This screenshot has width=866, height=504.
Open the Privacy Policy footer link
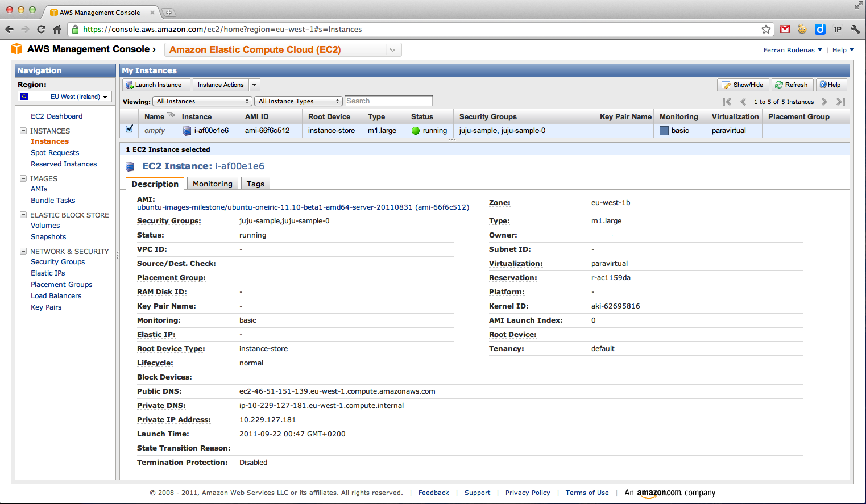pos(528,493)
